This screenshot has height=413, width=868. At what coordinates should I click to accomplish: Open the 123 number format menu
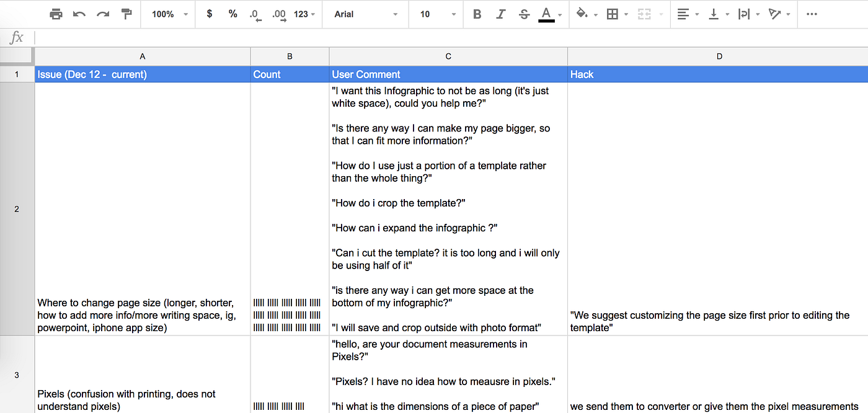click(x=304, y=14)
